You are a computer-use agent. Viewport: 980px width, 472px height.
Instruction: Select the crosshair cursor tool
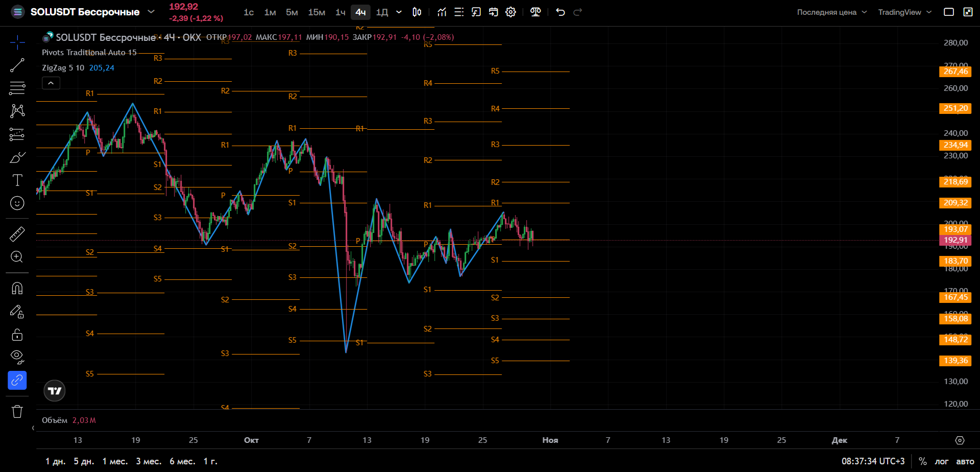[x=17, y=42]
